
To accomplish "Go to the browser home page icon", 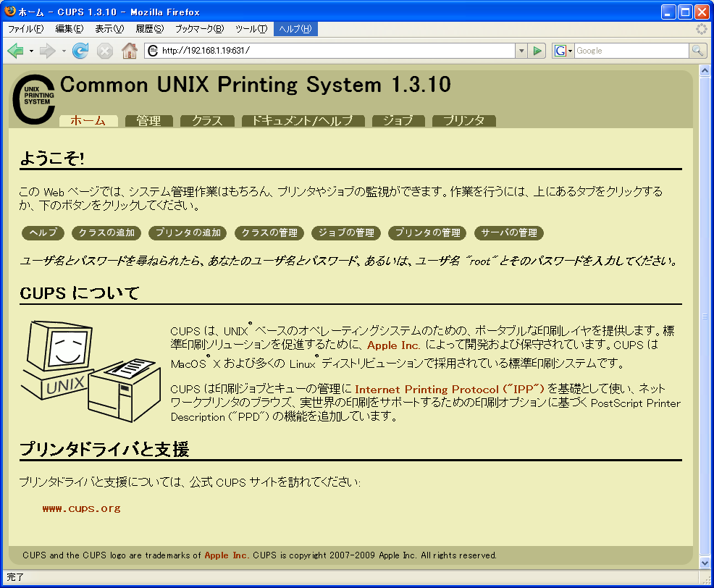I will coord(130,51).
